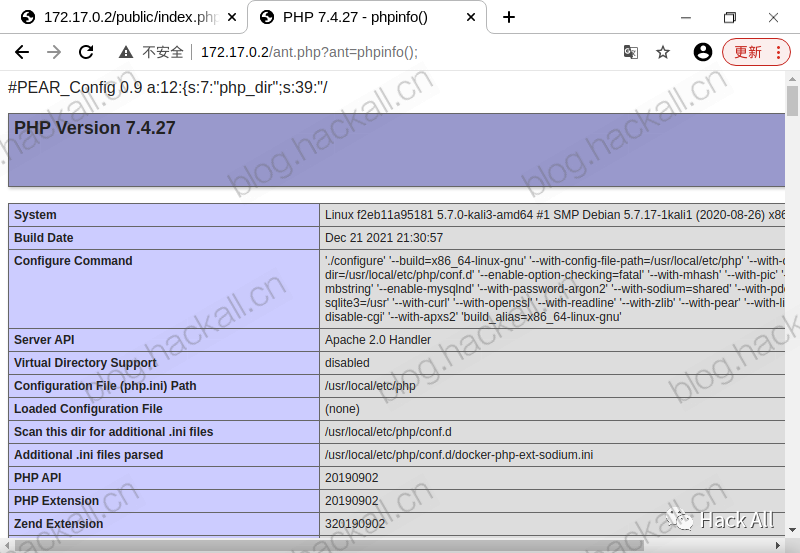The image size is (800, 553).
Task: Click the vertical scrollbar down arrow
Action: pos(792,531)
